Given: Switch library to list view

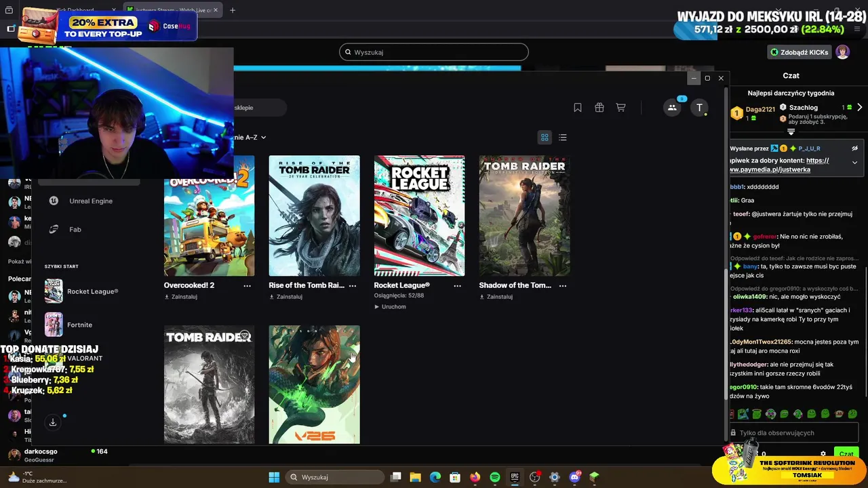Looking at the screenshot, I should pyautogui.click(x=563, y=138).
